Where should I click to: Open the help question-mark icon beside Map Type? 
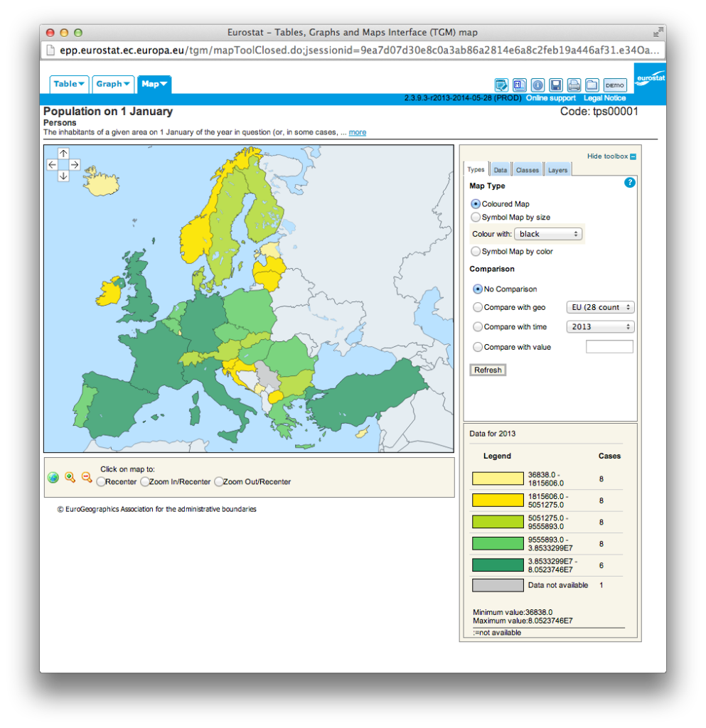coord(629,183)
